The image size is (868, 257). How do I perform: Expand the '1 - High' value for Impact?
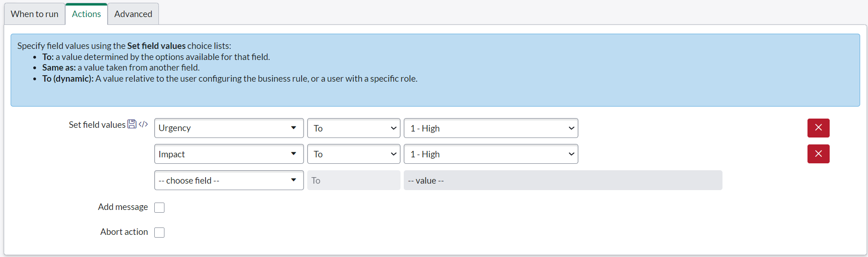point(491,154)
